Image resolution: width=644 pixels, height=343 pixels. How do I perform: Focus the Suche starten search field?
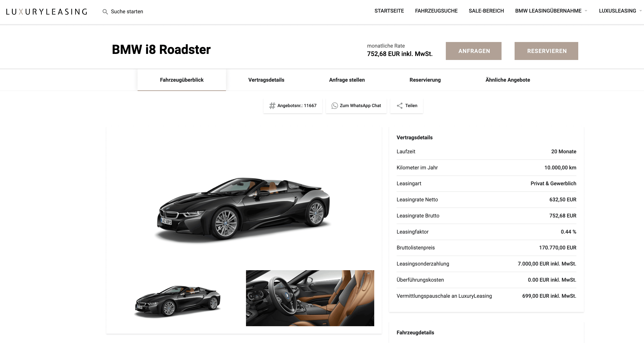point(127,11)
